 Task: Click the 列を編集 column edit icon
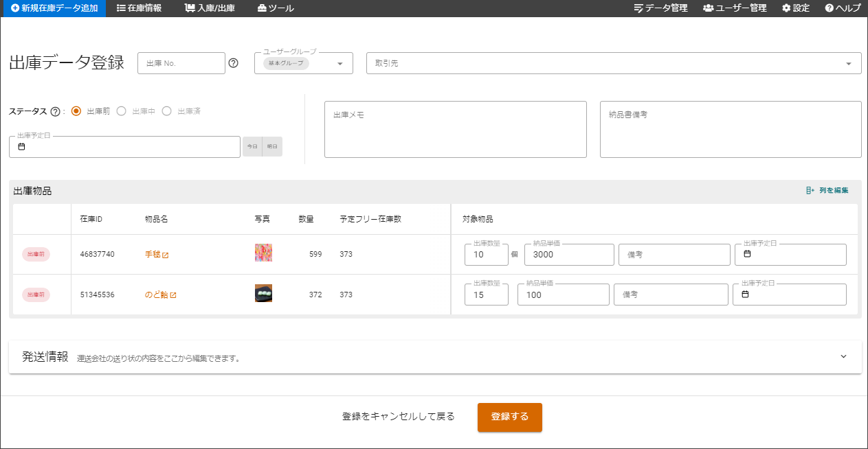click(x=810, y=190)
